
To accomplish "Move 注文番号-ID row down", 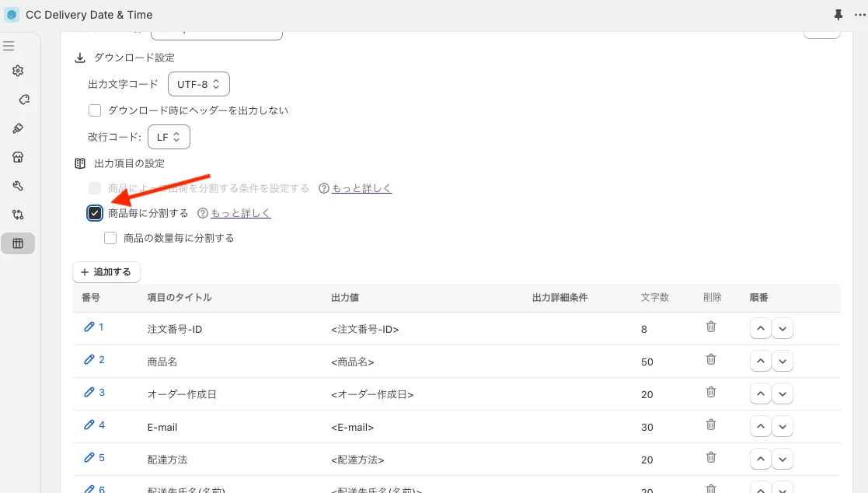I will tap(783, 329).
